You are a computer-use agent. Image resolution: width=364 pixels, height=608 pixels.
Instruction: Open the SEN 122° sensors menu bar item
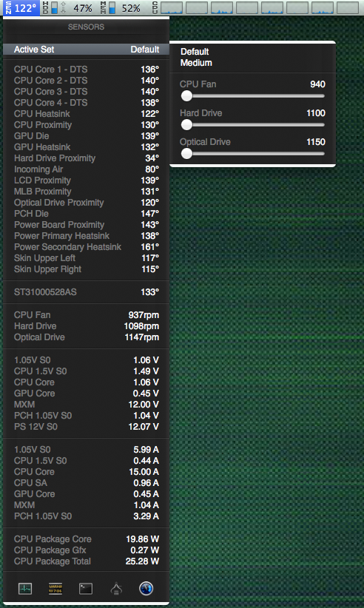tap(21, 7)
